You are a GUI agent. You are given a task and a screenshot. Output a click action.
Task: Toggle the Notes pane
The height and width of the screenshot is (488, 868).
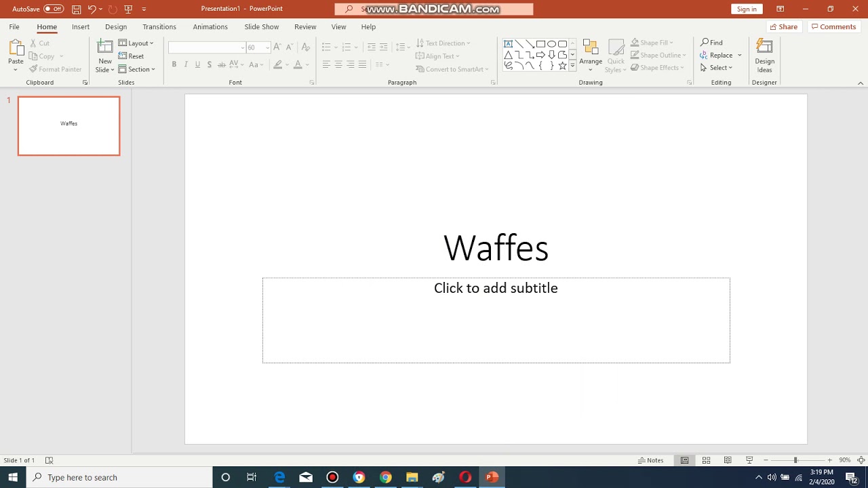click(650, 460)
